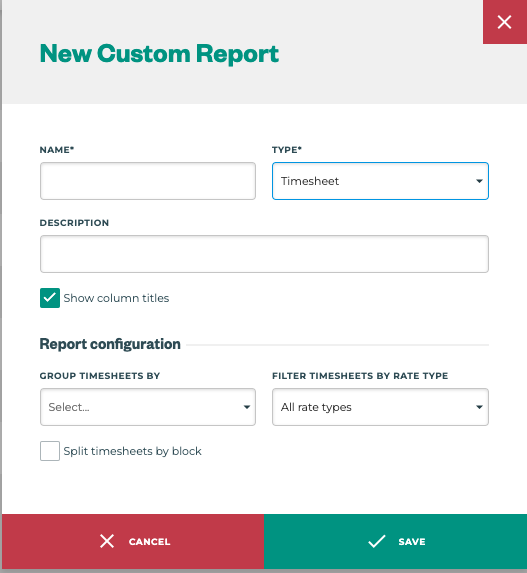Screen dimensions: 527x573
Task: Click the Filter Timesheets By Rate Type label
Action: point(360,376)
